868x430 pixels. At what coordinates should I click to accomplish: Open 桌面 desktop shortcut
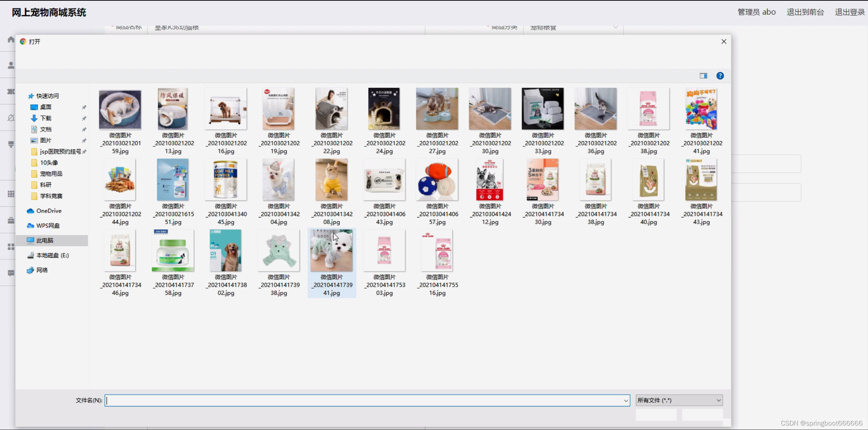[x=45, y=107]
